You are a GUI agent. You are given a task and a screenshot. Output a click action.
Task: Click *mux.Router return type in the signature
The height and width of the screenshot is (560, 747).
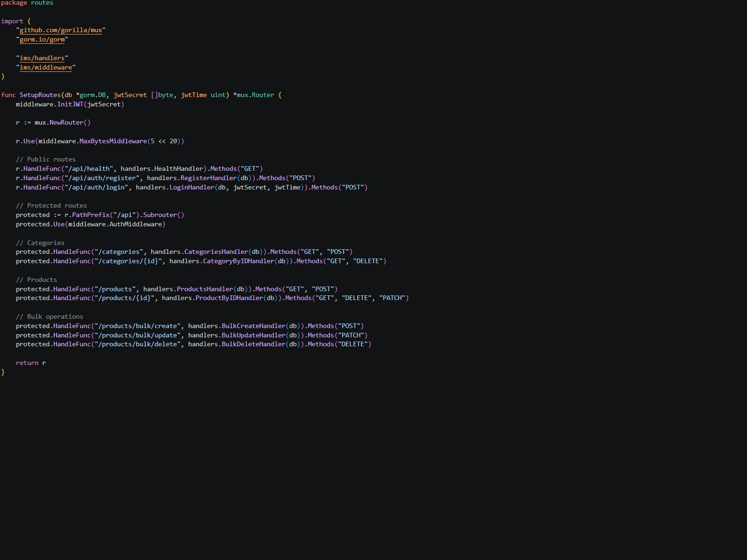coord(254,95)
